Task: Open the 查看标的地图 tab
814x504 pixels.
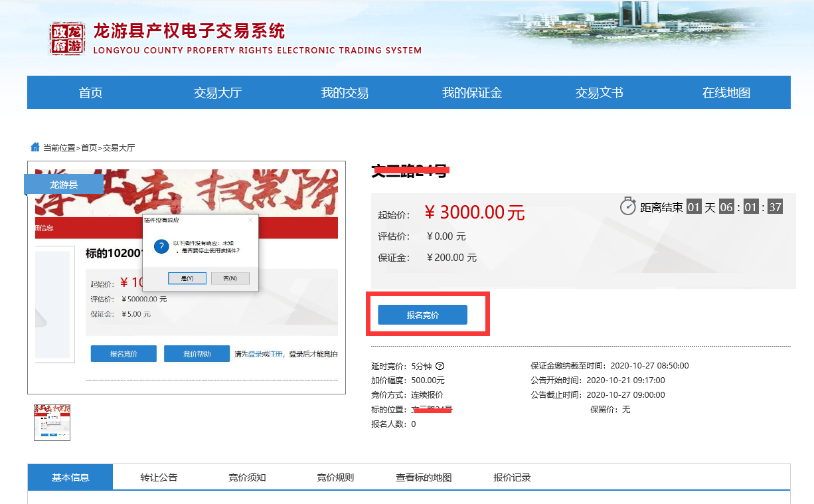Action: click(x=424, y=477)
